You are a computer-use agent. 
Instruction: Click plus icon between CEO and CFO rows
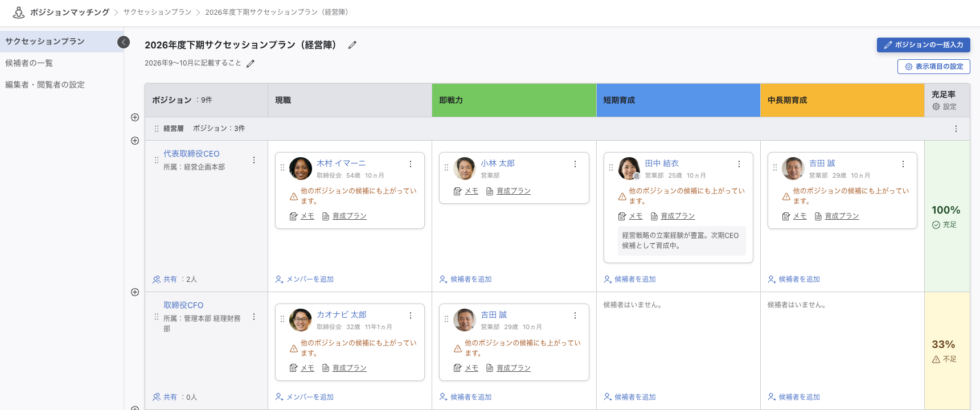(x=135, y=292)
